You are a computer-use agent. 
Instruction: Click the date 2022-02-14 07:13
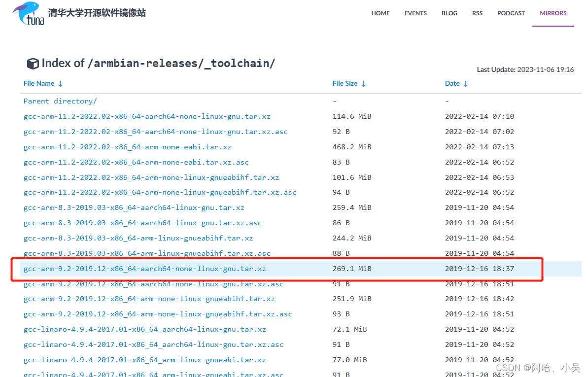[x=479, y=147]
